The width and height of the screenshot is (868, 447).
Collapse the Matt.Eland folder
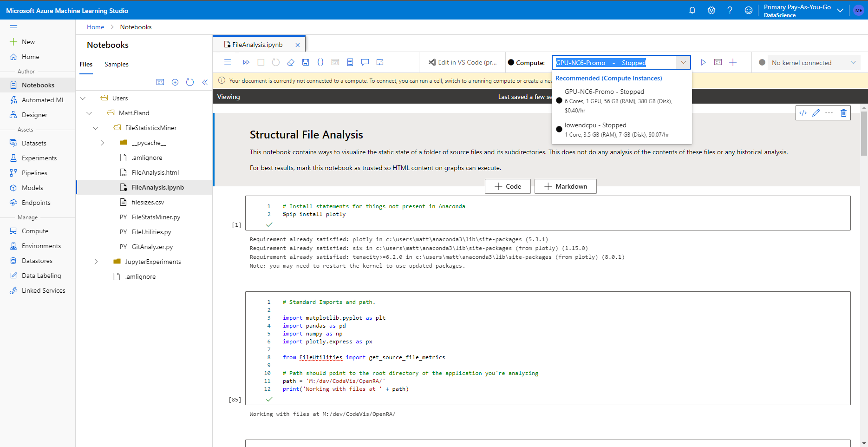click(89, 113)
